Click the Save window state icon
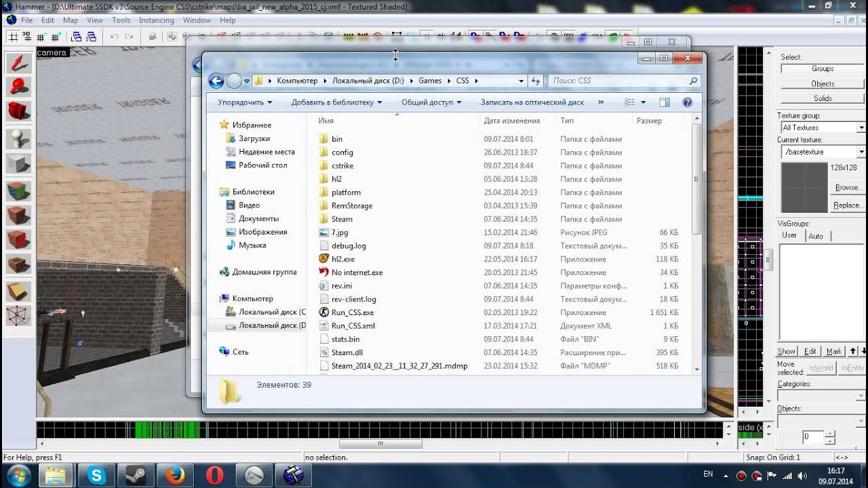Image resolution: width=868 pixels, height=488 pixels. point(92,37)
